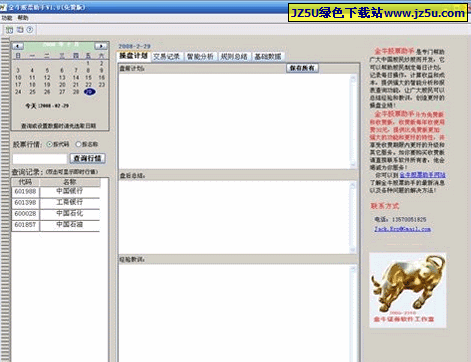471x362 pixels.
Task: Switch to 智能分析 tab
Action: [x=200, y=57]
